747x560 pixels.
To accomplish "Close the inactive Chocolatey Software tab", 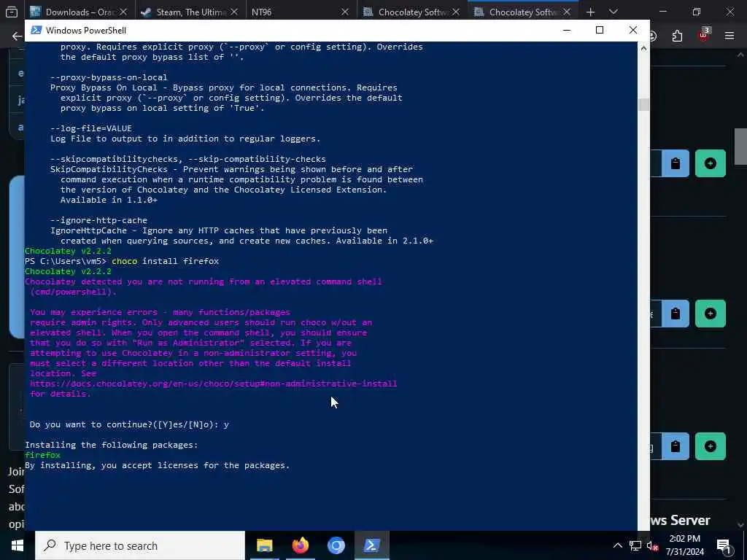I will [456, 12].
